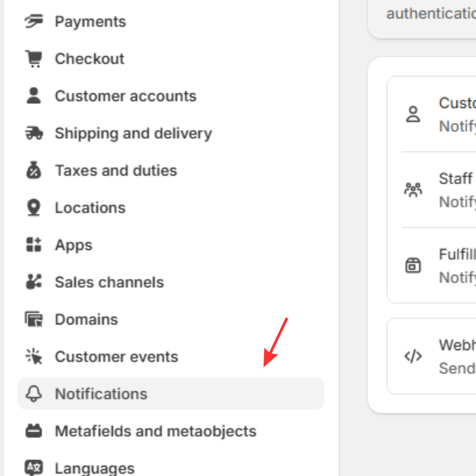
Task: Open the Webhooks row
Action: [431, 357]
